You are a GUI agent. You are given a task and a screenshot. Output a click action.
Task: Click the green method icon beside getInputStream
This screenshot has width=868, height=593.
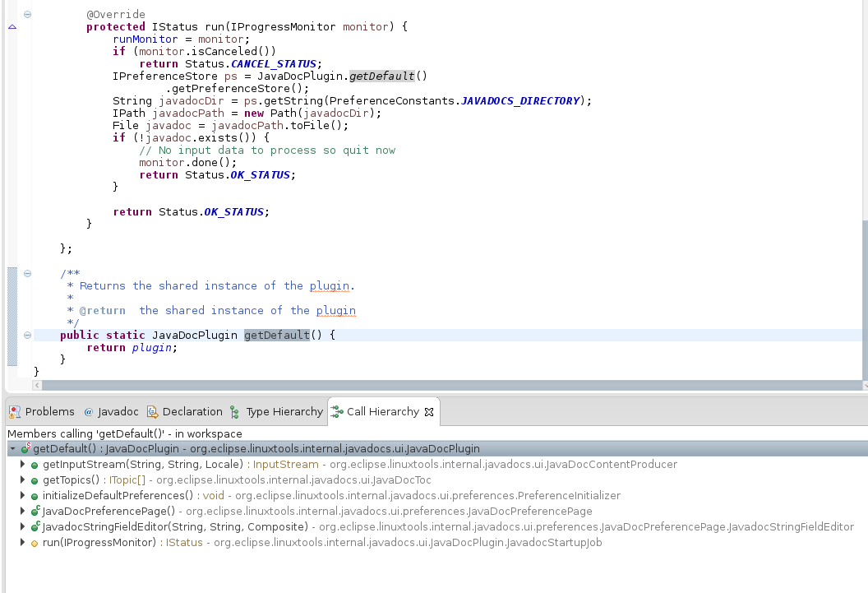pos(33,465)
